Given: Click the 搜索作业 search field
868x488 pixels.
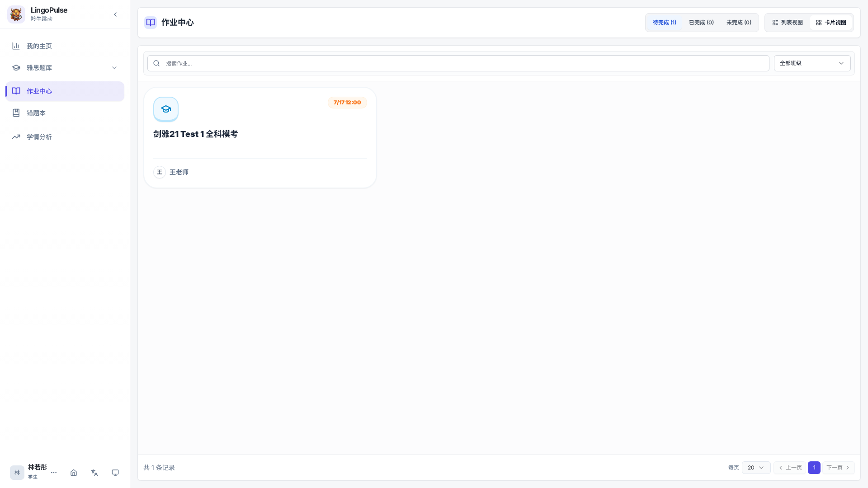Looking at the screenshot, I should [458, 63].
